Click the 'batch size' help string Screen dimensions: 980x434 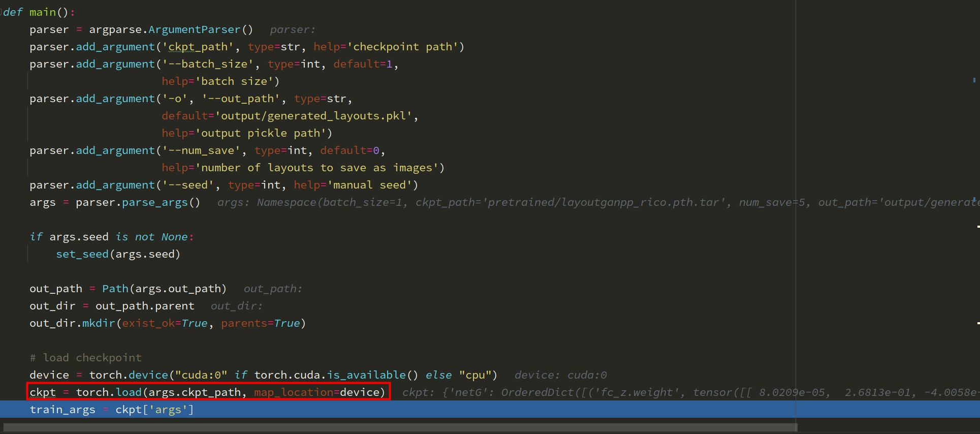tap(234, 81)
